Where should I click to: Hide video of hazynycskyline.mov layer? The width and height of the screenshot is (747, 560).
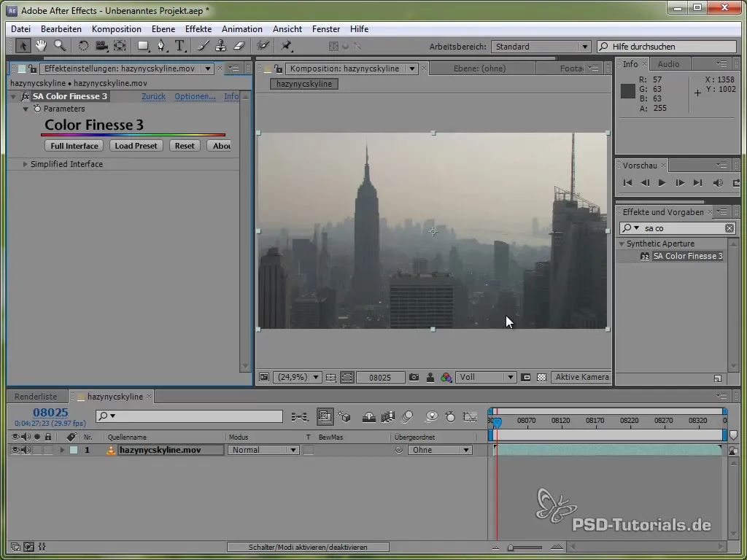tap(15, 450)
